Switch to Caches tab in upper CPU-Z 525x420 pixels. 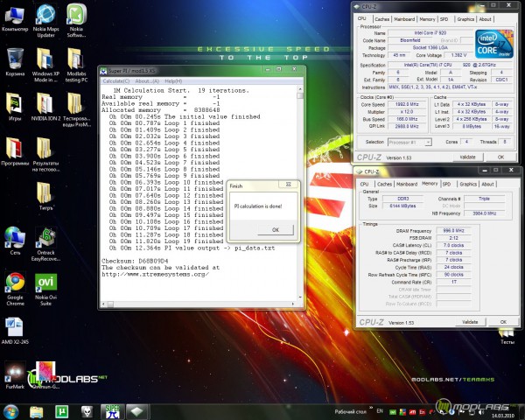tap(382, 19)
